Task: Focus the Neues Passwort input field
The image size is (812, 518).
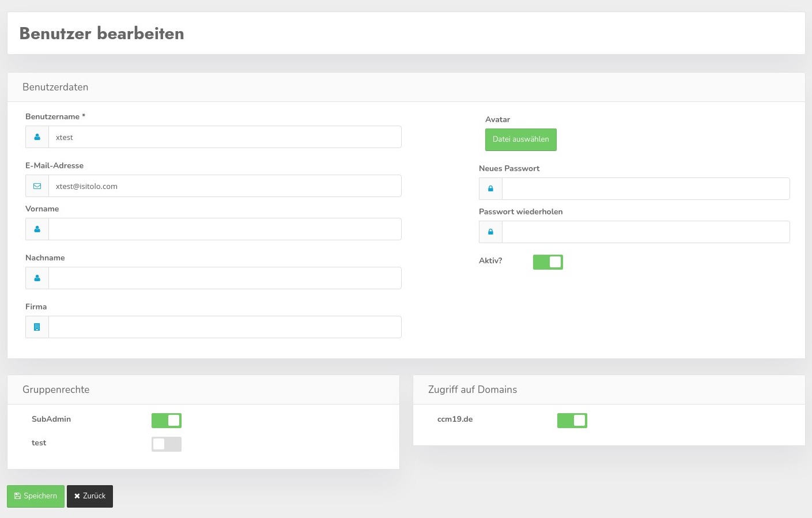Action: click(645, 189)
